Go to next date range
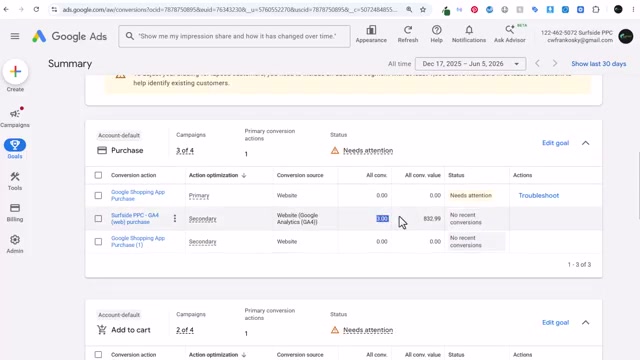 555,64
